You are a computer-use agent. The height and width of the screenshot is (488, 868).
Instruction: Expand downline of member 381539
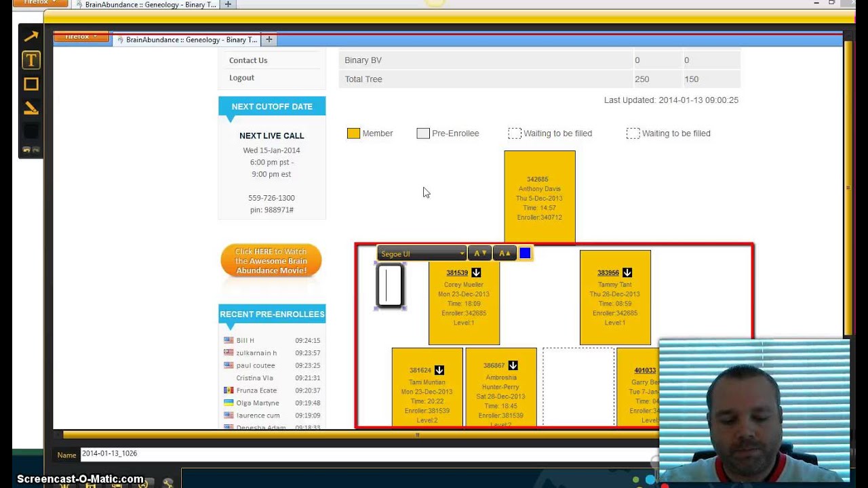click(476, 272)
